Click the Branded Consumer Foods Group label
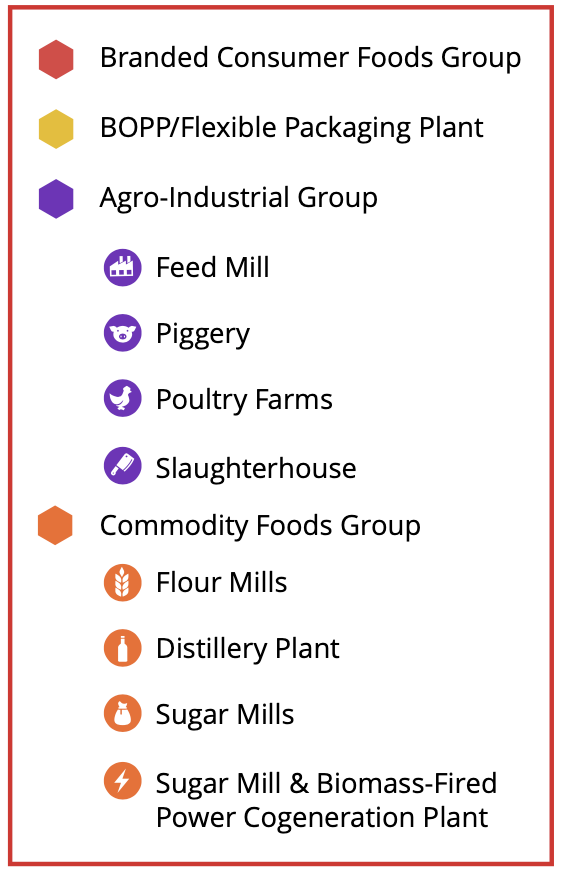 coord(310,58)
